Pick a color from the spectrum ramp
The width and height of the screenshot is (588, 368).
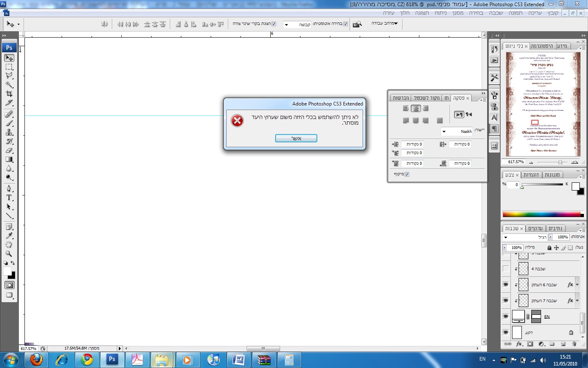pyautogui.click(x=542, y=214)
